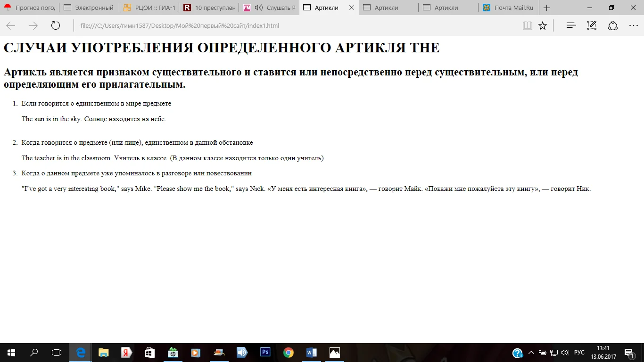Click the sentence "The sun is in the sky."

52,119
